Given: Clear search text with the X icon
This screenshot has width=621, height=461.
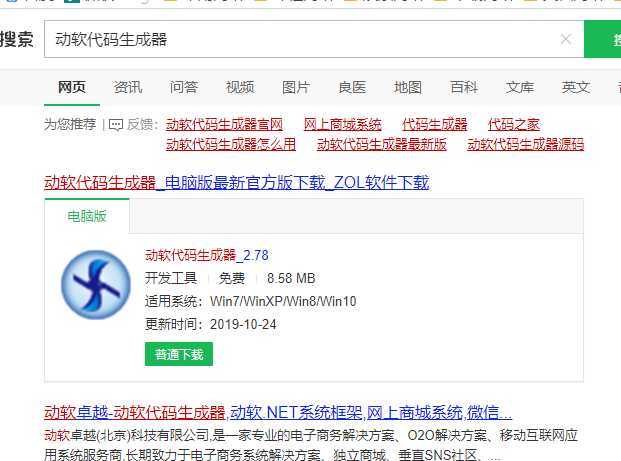Looking at the screenshot, I should pyautogui.click(x=566, y=39).
